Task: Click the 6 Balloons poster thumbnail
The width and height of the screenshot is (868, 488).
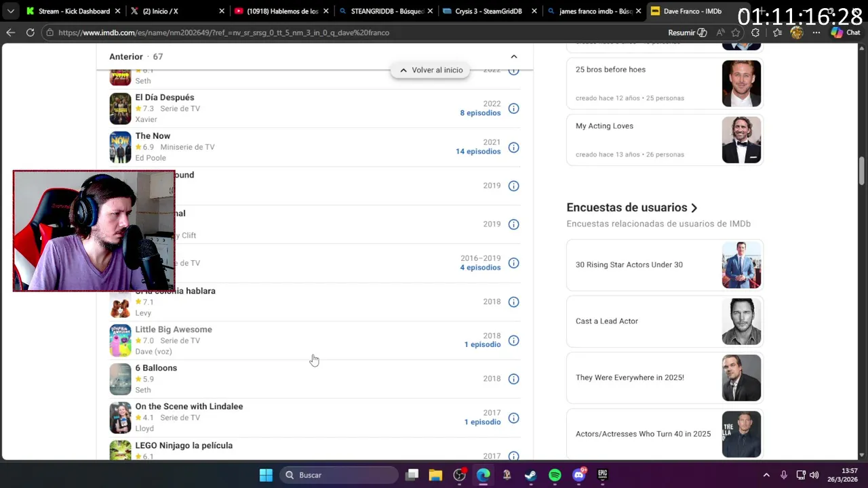Action: click(120, 379)
